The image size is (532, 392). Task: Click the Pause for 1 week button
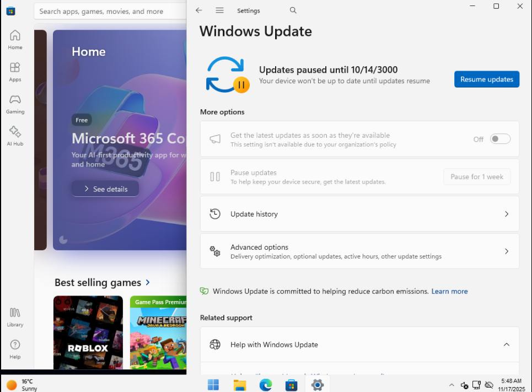coord(477,176)
